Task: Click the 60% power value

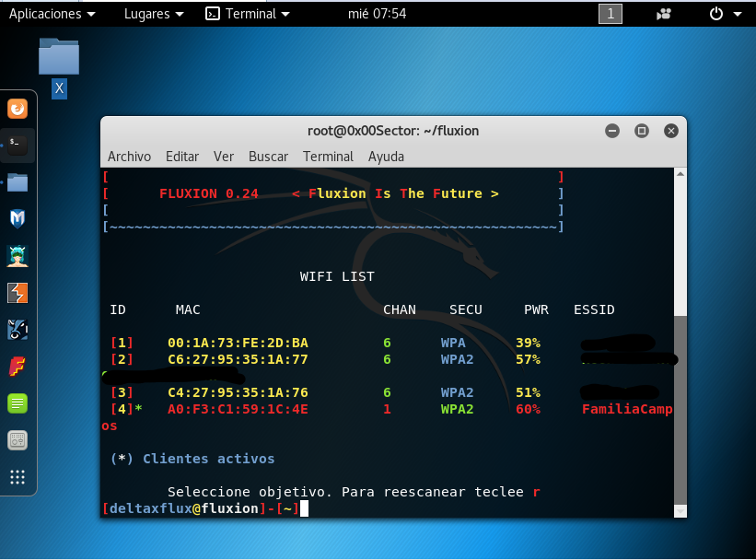Action: pos(528,409)
